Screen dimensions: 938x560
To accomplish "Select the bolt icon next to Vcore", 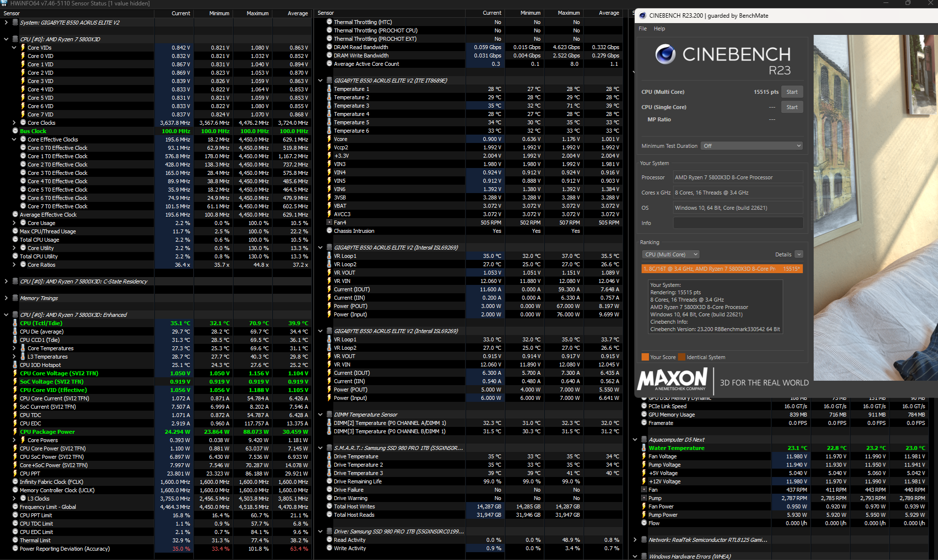I will [329, 139].
